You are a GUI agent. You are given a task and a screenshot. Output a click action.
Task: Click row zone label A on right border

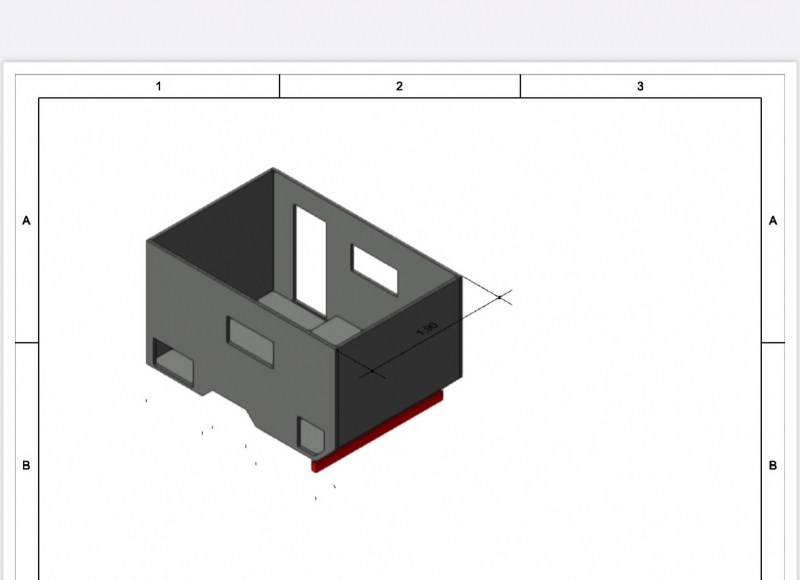click(x=773, y=221)
